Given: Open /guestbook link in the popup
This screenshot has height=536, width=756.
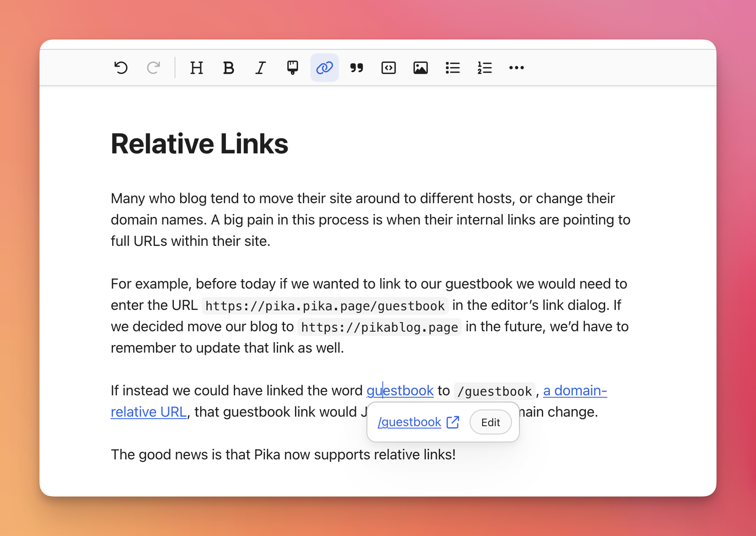Looking at the screenshot, I should 409,422.
